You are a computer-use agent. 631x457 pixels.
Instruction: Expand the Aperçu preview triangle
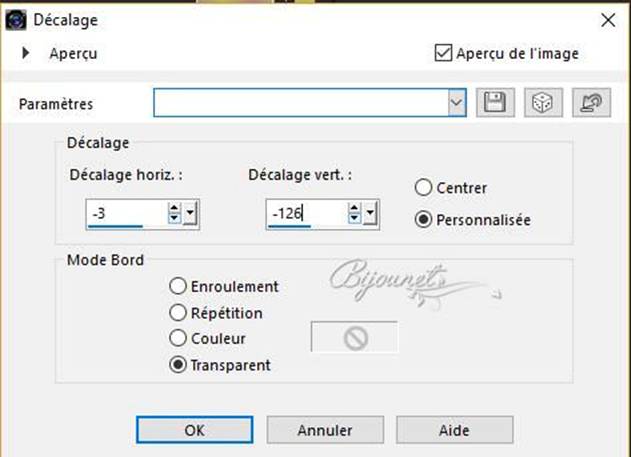point(26,53)
